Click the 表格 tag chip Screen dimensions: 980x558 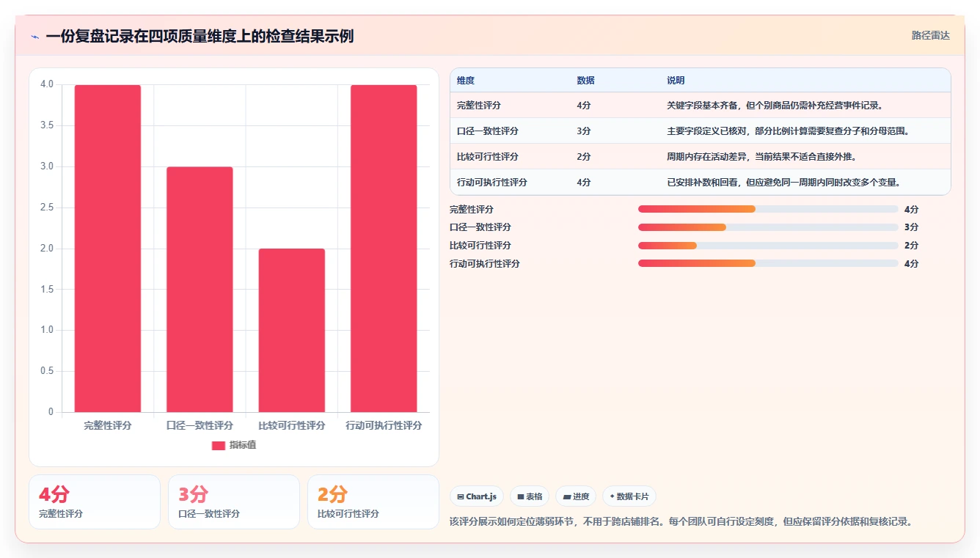(x=530, y=496)
